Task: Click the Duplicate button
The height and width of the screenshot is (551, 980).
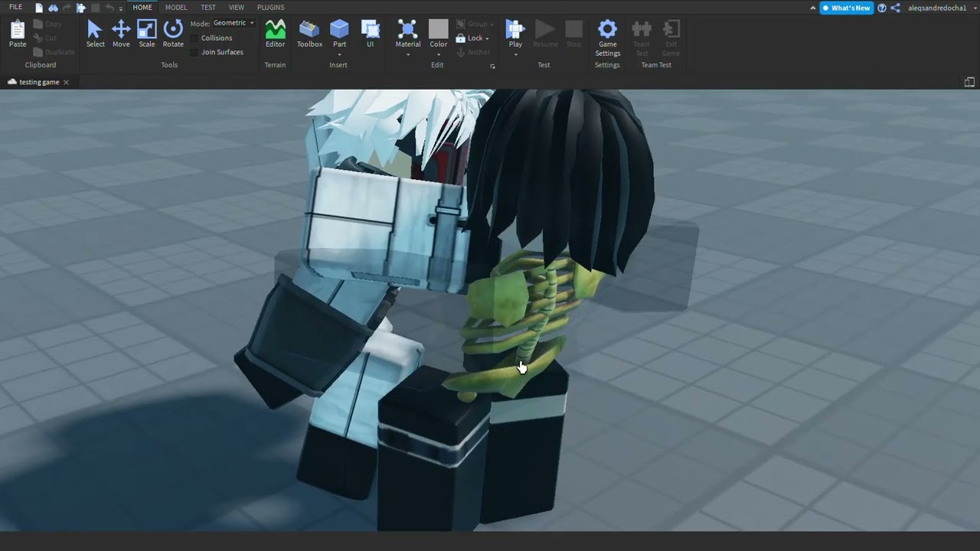Action: (54, 52)
